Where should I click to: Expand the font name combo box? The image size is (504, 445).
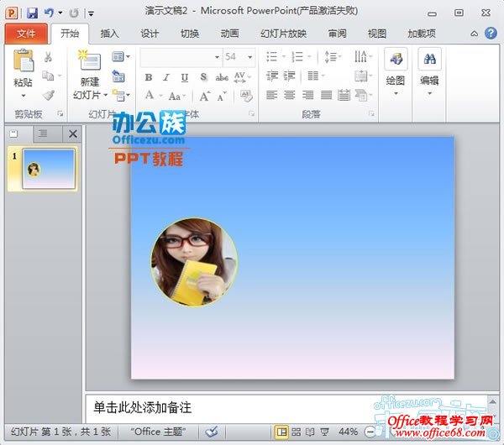(217, 57)
